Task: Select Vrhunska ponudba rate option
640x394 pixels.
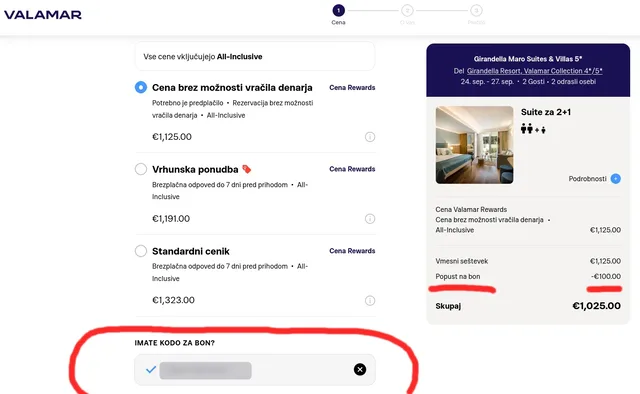Action: pyautogui.click(x=141, y=169)
